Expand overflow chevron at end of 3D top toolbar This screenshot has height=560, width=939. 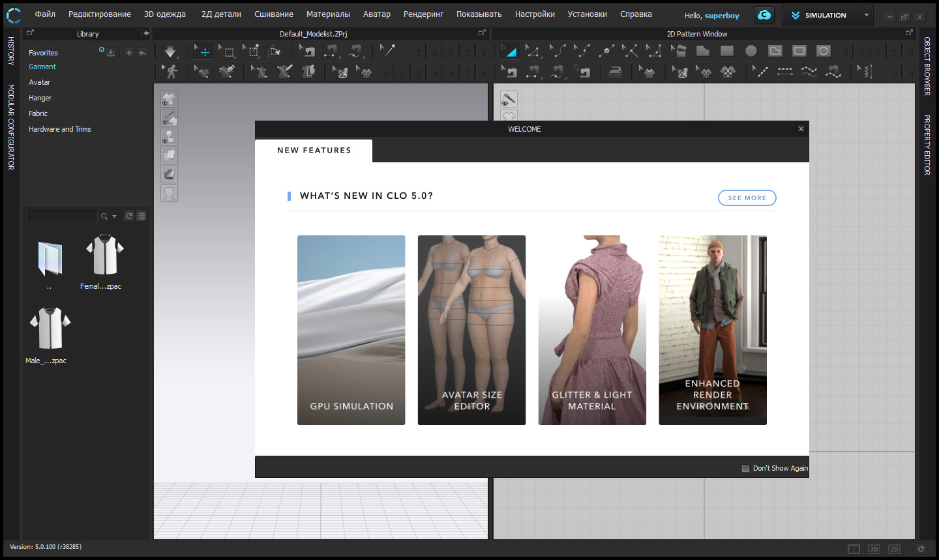[483, 52]
